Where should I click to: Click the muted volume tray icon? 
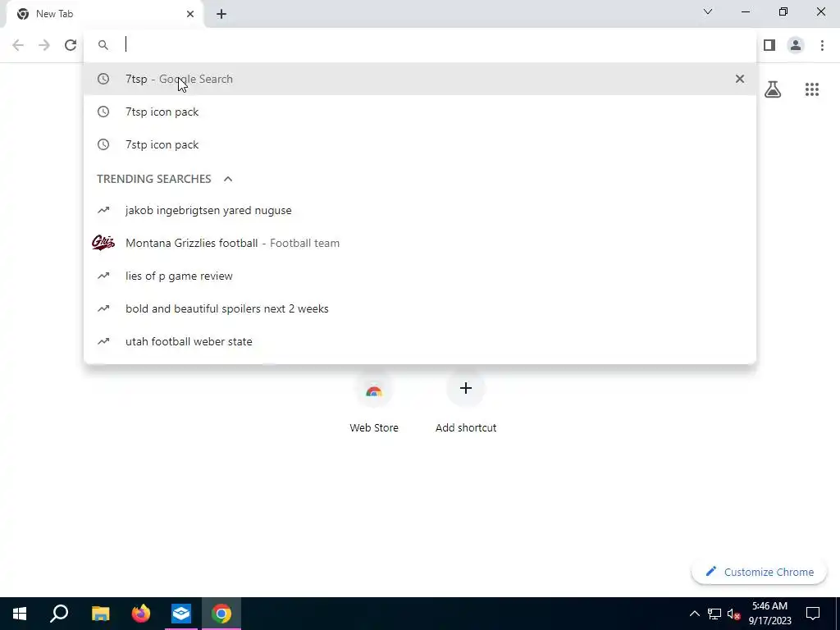tap(734, 614)
